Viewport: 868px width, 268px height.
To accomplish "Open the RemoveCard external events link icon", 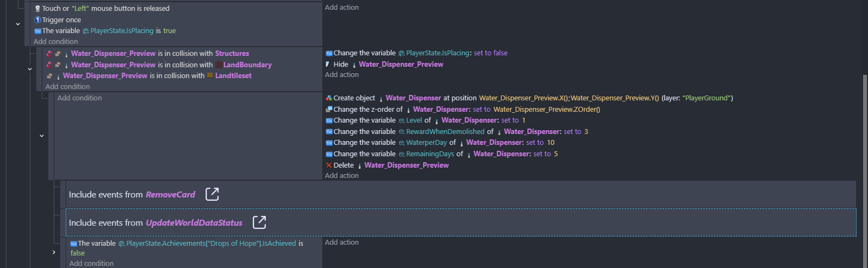I will click(212, 194).
